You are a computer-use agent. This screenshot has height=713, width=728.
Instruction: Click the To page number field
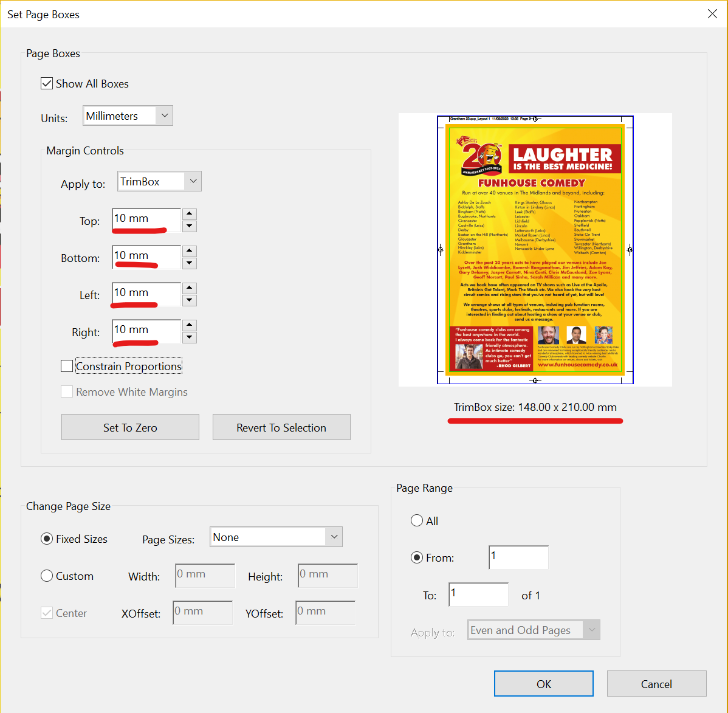[478, 594]
